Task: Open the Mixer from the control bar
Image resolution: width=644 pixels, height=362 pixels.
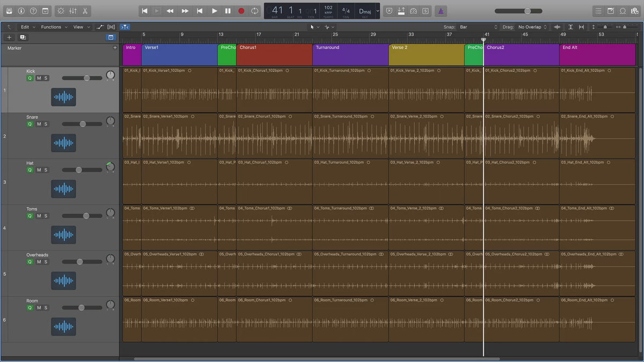Action: pyautogui.click(x=73, y=11)
